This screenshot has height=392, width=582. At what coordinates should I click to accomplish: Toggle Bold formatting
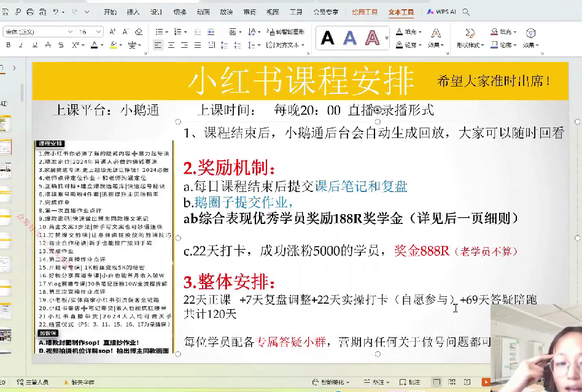[9, 45]
